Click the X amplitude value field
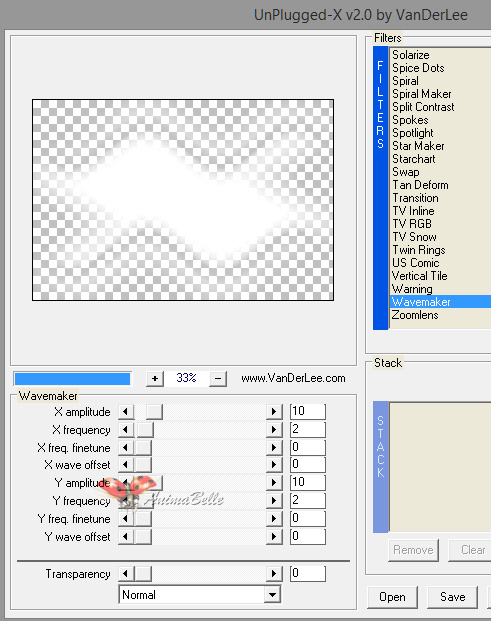The width and height of the screenshot is (491, 621). [308, 411]
